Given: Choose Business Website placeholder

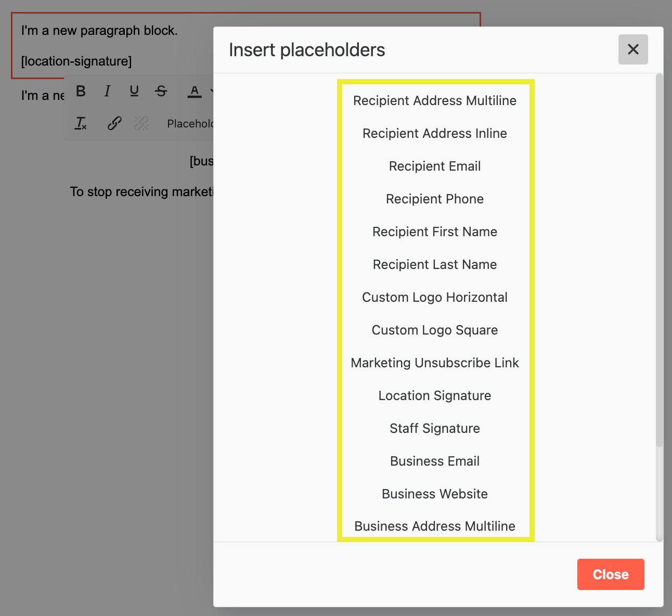Looking at the screenshot, I should pos(435,494).
